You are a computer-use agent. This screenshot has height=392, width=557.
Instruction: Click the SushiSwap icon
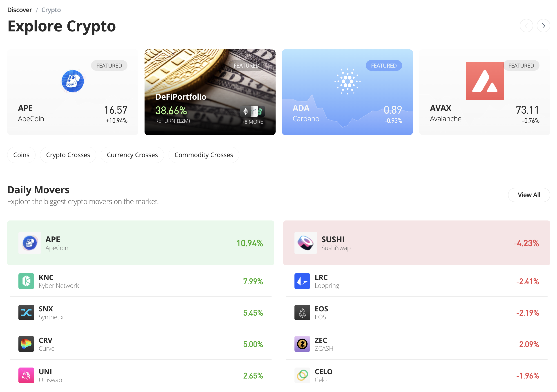(306, 243)
